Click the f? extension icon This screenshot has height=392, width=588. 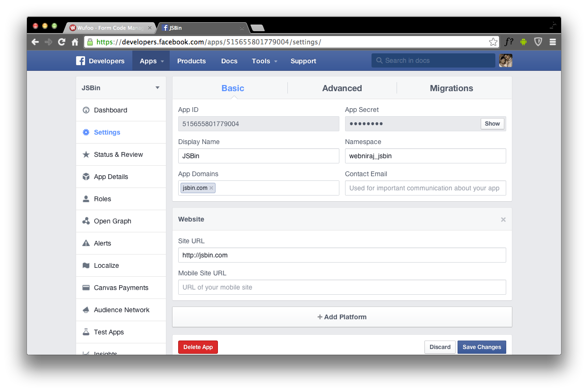pos(509,42)
